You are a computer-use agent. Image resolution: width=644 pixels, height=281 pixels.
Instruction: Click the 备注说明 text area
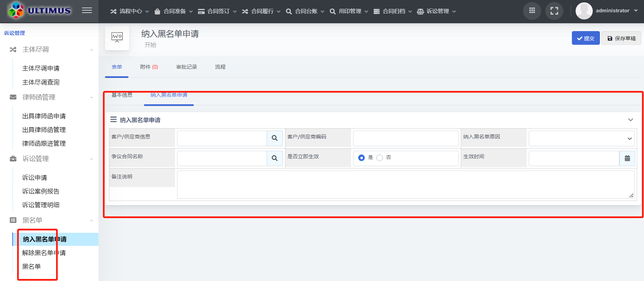point(406,185)
